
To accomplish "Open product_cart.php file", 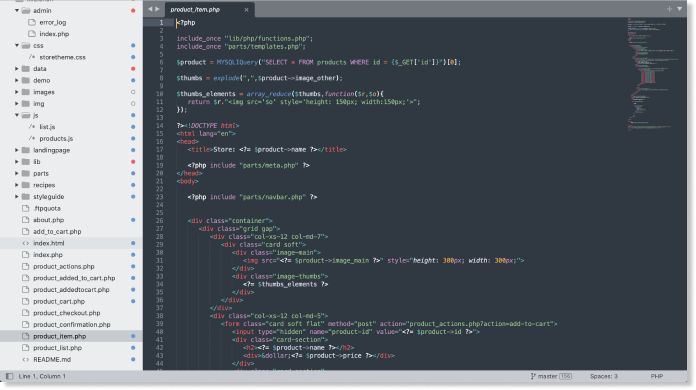I will (x=59, y=301).
